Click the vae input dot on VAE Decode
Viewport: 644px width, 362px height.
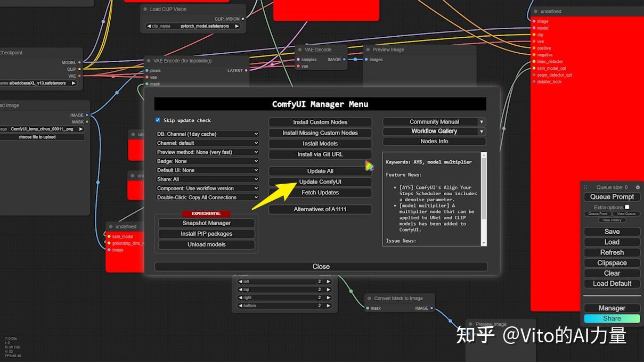pos(297,66)
